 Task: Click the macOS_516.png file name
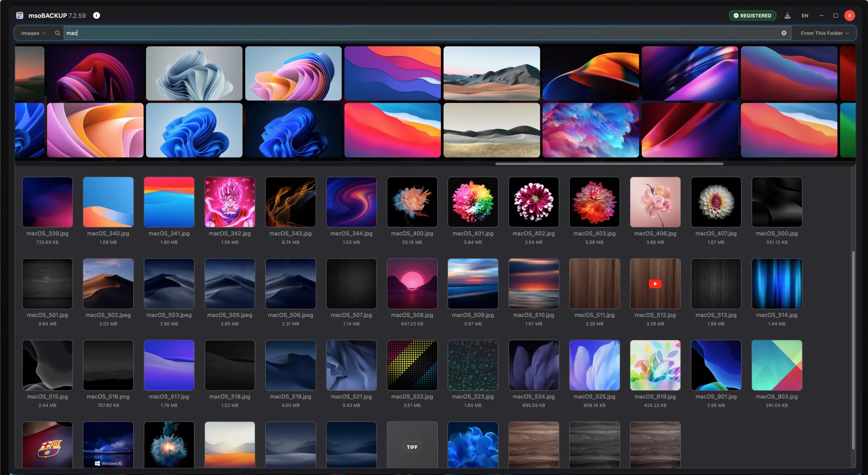click(x=108, y=397)
